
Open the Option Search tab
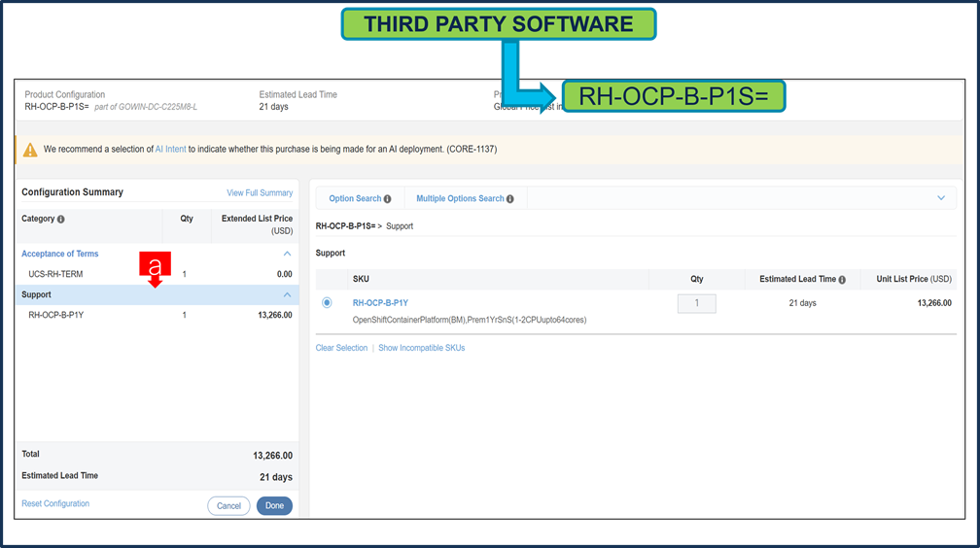(x=355, y=199)
